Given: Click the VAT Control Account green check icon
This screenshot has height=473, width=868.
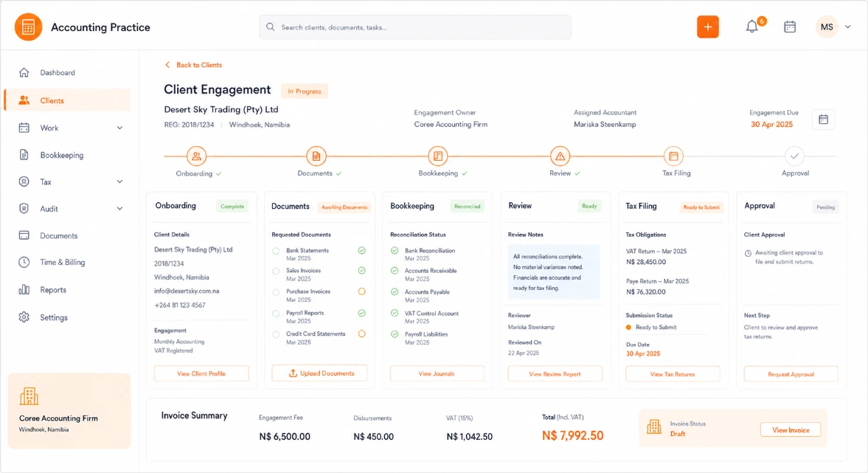Looking at the screenshot, I should point(395,313).
